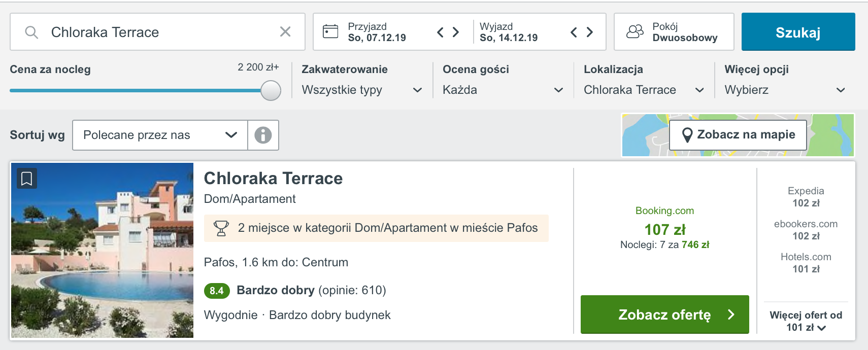Click the Szukaj search button
Image resolution: width=868 pixels, height=350 pixels.
point(798,32)
